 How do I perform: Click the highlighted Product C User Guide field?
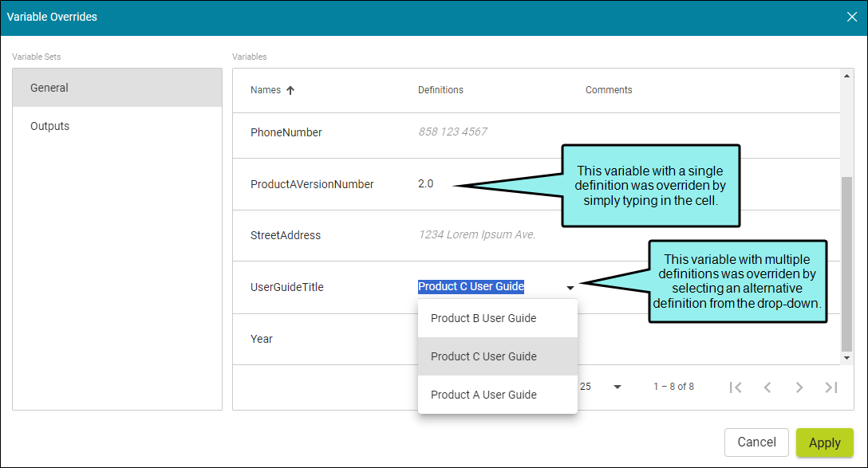(x=471, y=286)
